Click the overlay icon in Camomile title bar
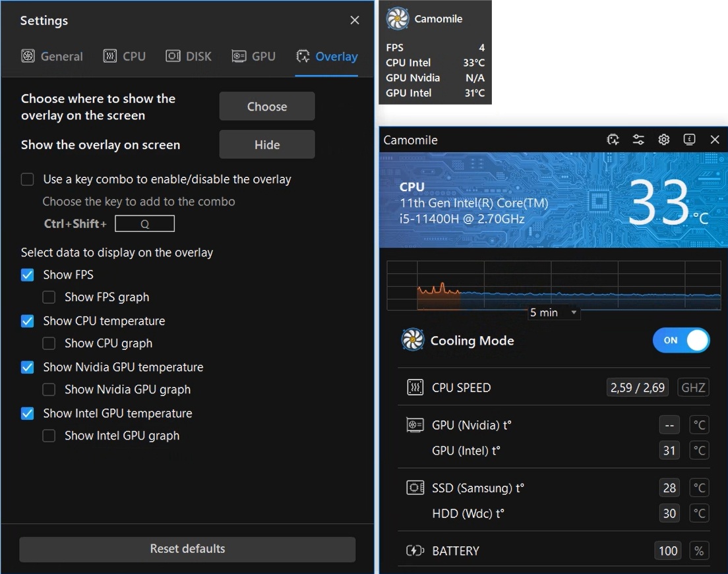728x574 pixels. click(613, 140)
